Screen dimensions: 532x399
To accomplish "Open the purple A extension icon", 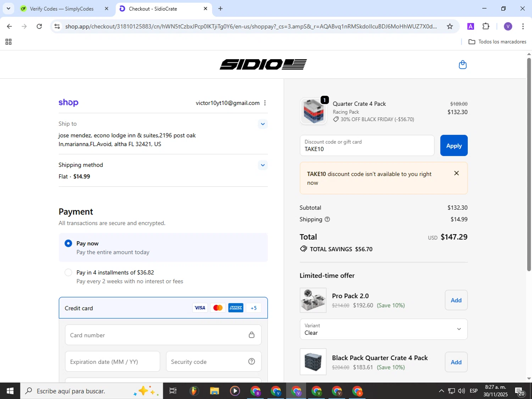I will pos(471,26).
